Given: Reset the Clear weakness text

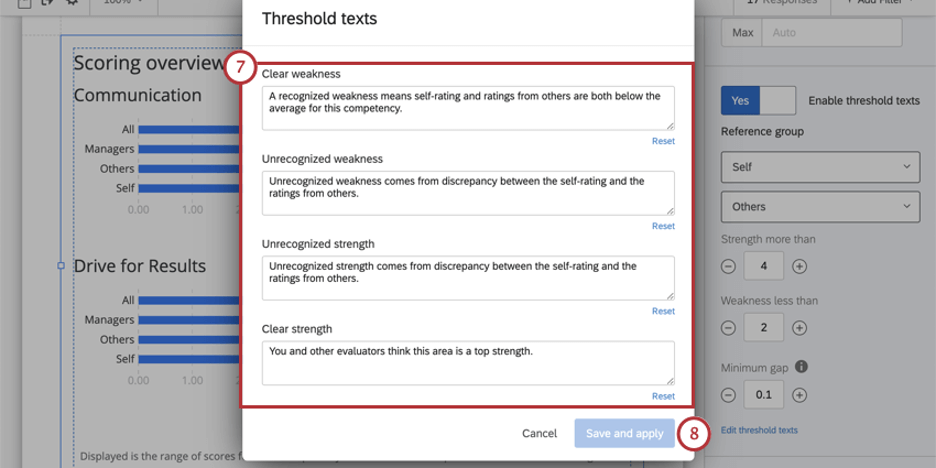Looking at the screenshot, I should coord(663,141).
